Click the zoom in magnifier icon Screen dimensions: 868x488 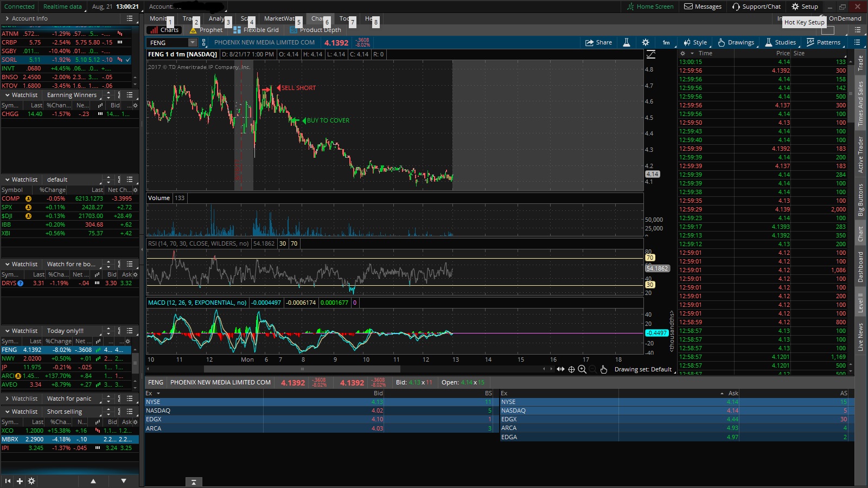[582, 369]
